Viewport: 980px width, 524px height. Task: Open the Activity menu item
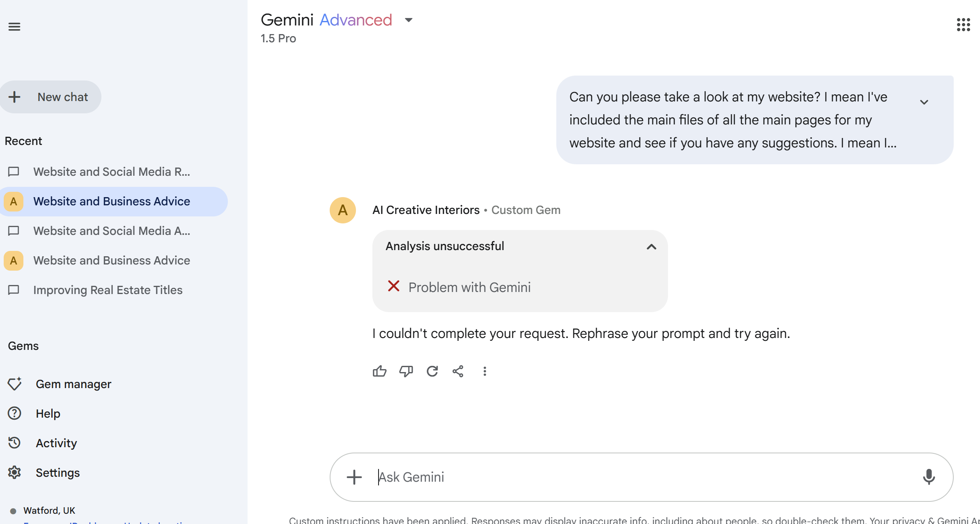[56, 443]
